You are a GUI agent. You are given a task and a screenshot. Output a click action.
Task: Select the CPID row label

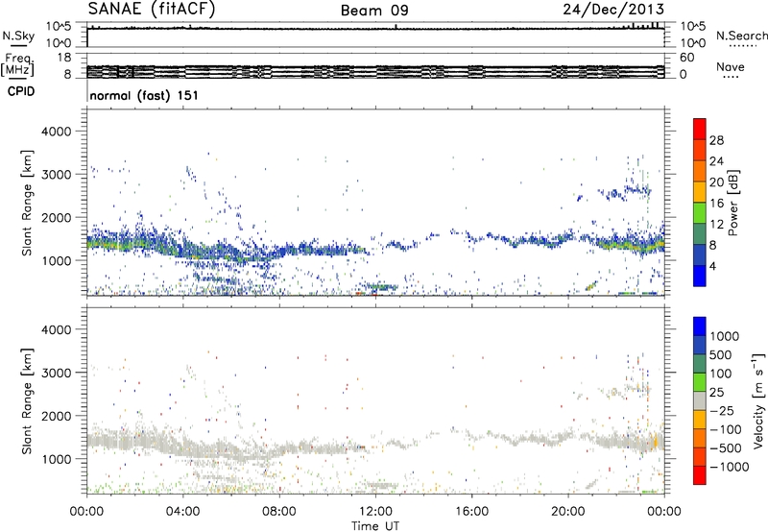click(21, 91)
